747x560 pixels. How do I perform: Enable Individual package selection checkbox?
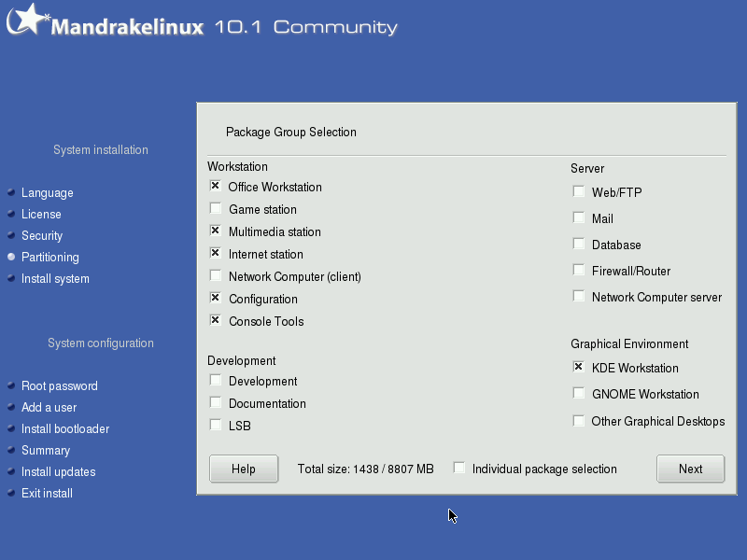(459, 468)
